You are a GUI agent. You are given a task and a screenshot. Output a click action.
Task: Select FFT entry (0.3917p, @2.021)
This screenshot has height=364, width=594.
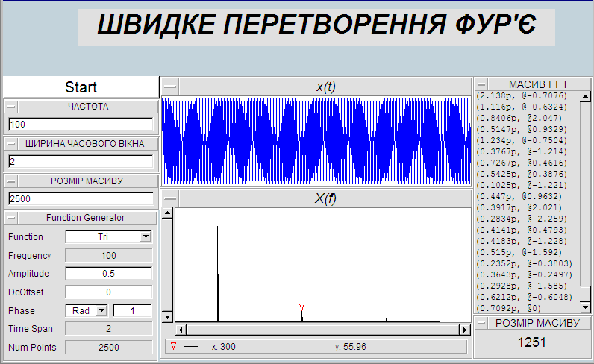click(x=519, y=207)
